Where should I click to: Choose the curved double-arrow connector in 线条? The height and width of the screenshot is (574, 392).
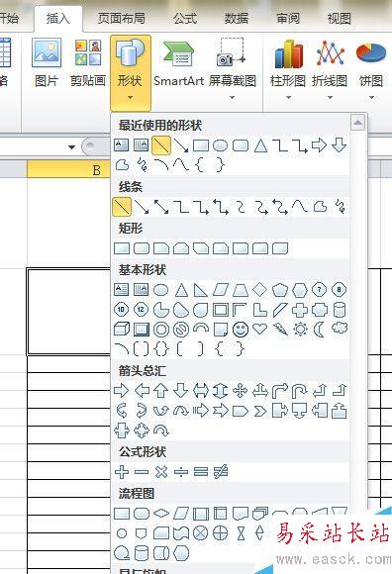[x=280, y=207]
